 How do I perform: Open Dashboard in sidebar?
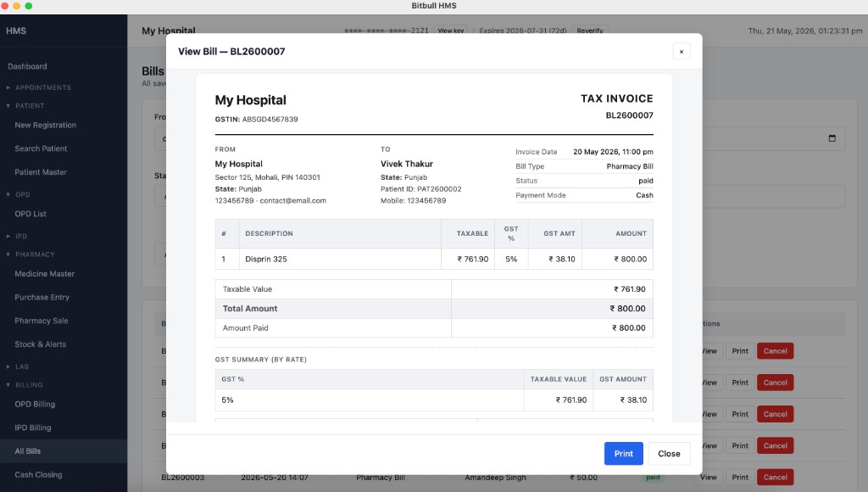pyautogui.click(x=27, y=66)
